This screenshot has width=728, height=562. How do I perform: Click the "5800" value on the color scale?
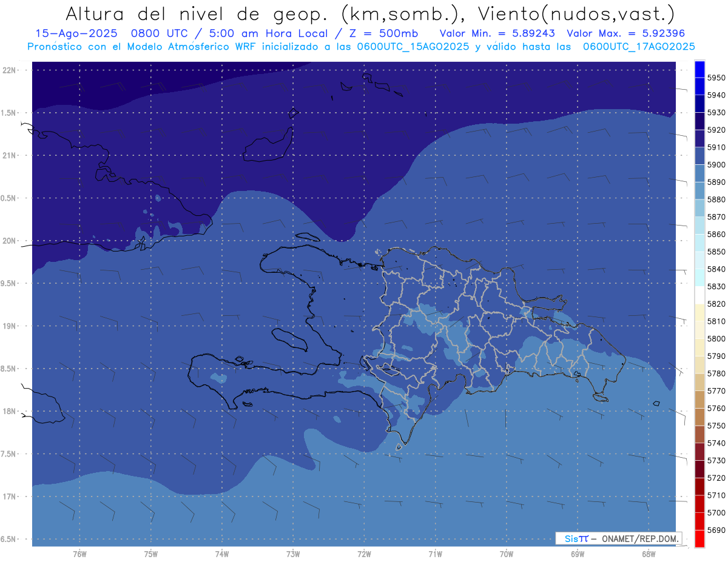click(x=716, y=338)
